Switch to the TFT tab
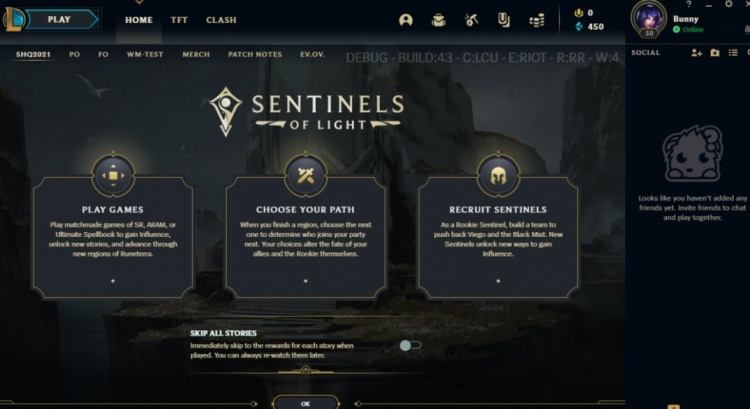 click(x=179, y=20)
